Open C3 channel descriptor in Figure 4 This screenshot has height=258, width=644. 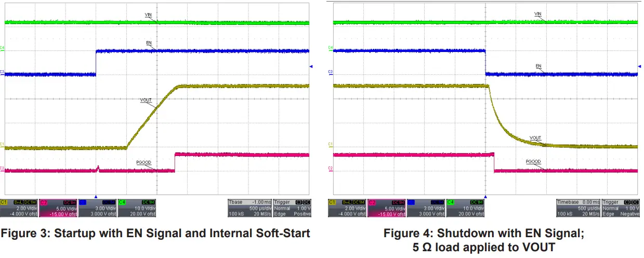[426, 208]
